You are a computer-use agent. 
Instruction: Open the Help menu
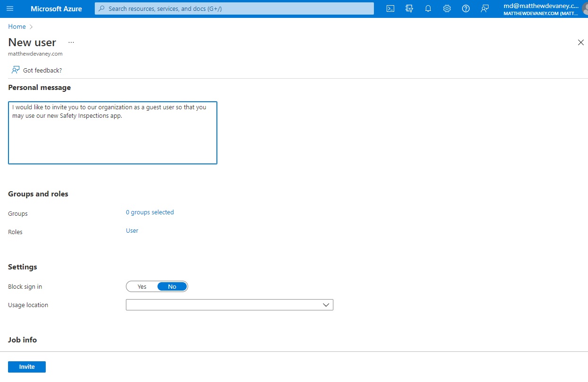pyautogui.click(x=465, y=8)
